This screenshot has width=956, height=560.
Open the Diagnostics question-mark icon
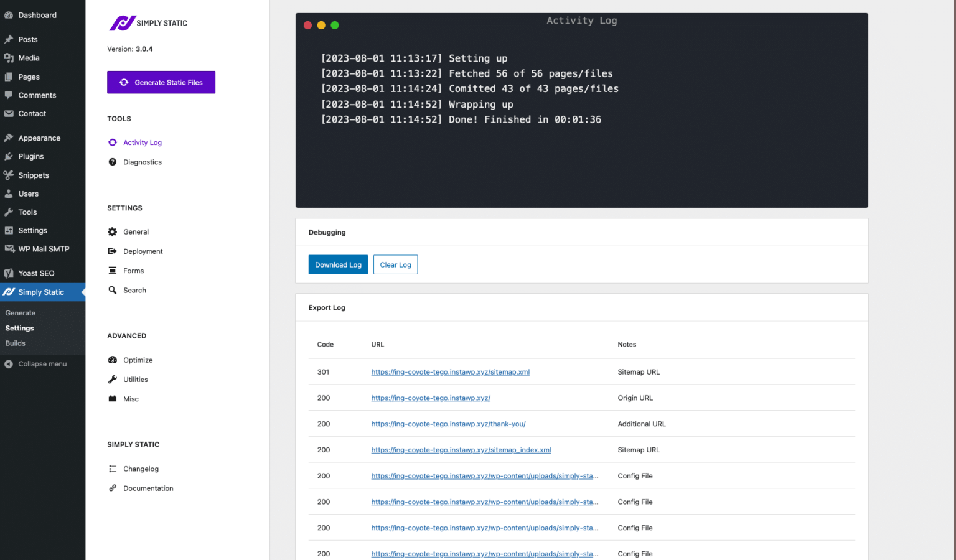[113, 162]
